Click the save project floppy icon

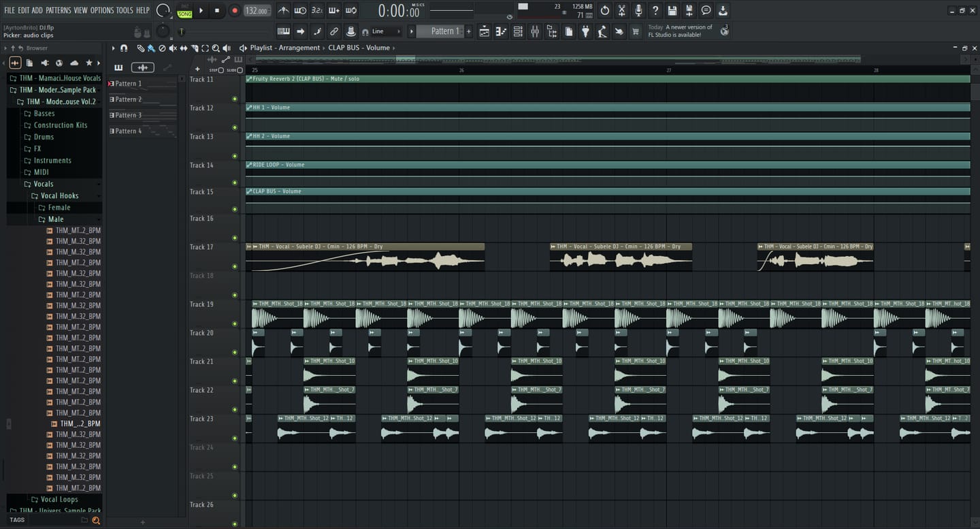point(672,10)
